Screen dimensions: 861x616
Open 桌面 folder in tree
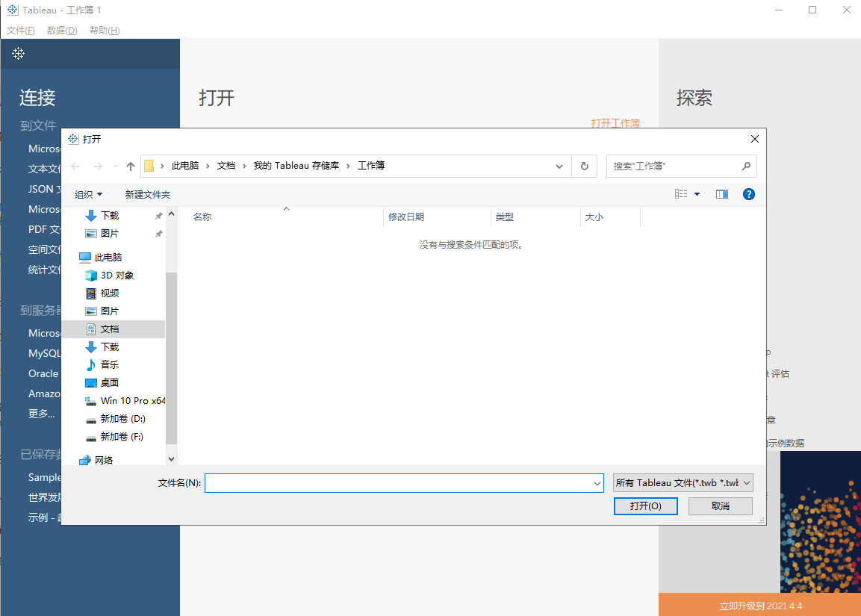point(109,382)
